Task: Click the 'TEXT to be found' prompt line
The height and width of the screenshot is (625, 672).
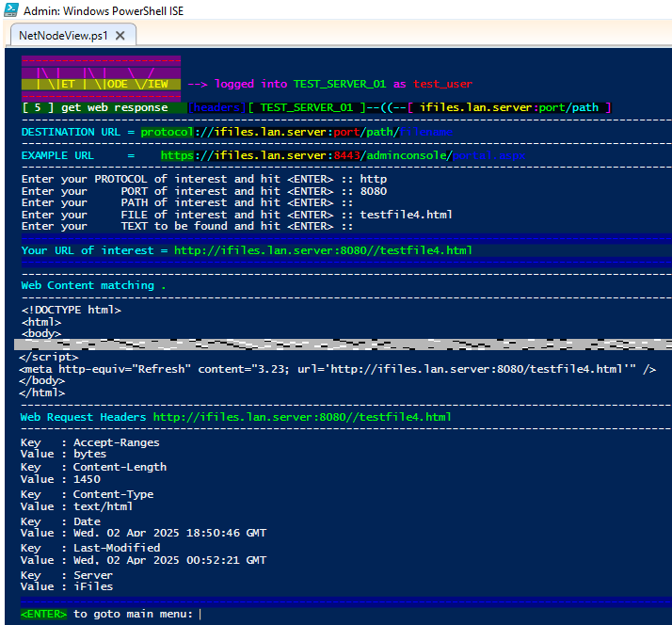Action: point(187,226)
